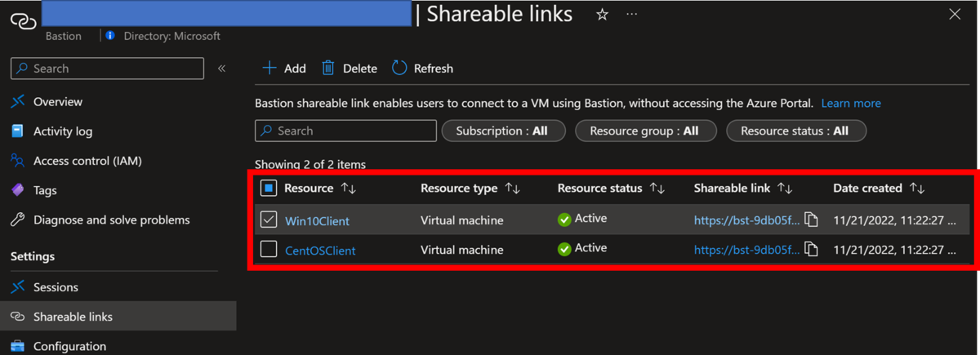Viewport: 980px width, 355px height.
Task: Select Shareable links in sidebar
Action: pos(73,317)
